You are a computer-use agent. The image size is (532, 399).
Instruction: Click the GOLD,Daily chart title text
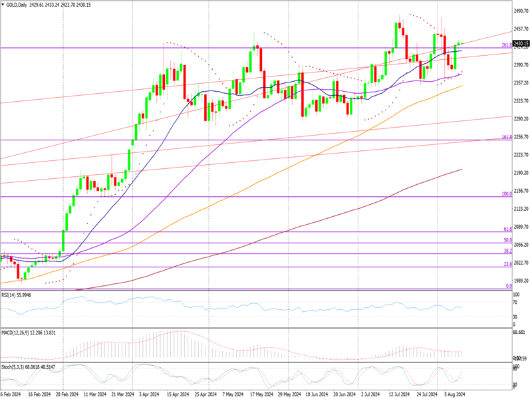(x=17, y=4)
